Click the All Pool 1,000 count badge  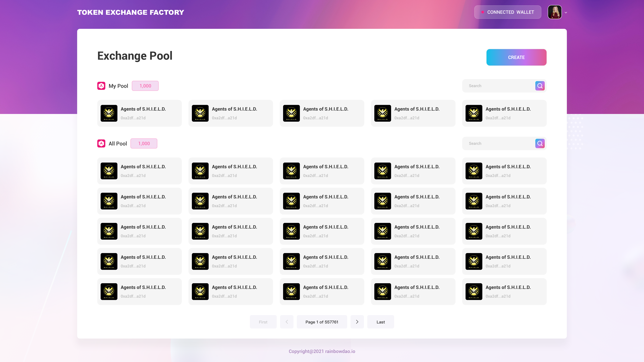tap(144, 143)
